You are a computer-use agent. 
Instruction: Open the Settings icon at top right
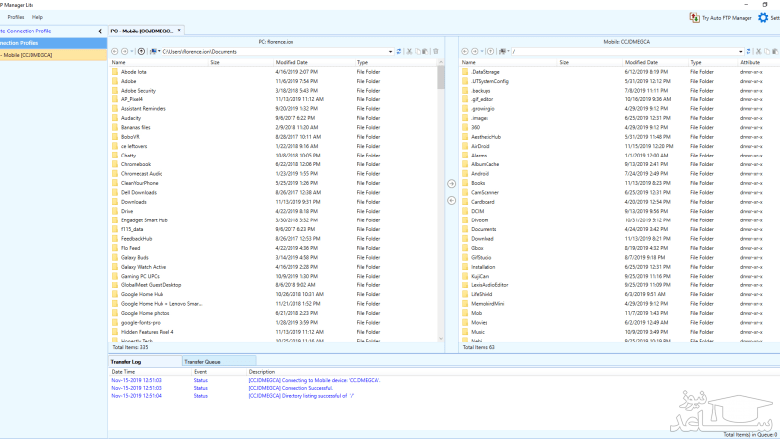[x=765, y=18]
